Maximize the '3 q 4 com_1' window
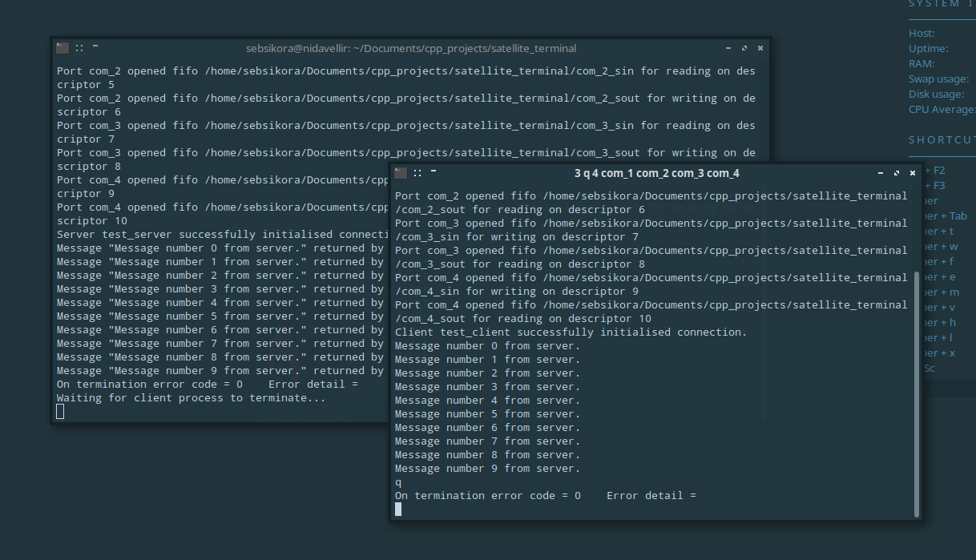This screenshot has height=560, width=976. click(896, 173)
